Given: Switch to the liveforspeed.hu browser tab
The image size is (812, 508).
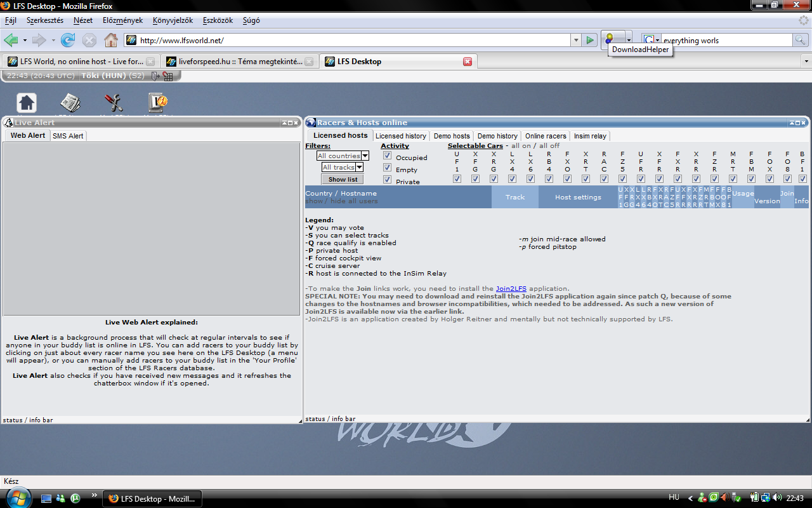Looking at the screenshot, I should (x=240, y=62).
